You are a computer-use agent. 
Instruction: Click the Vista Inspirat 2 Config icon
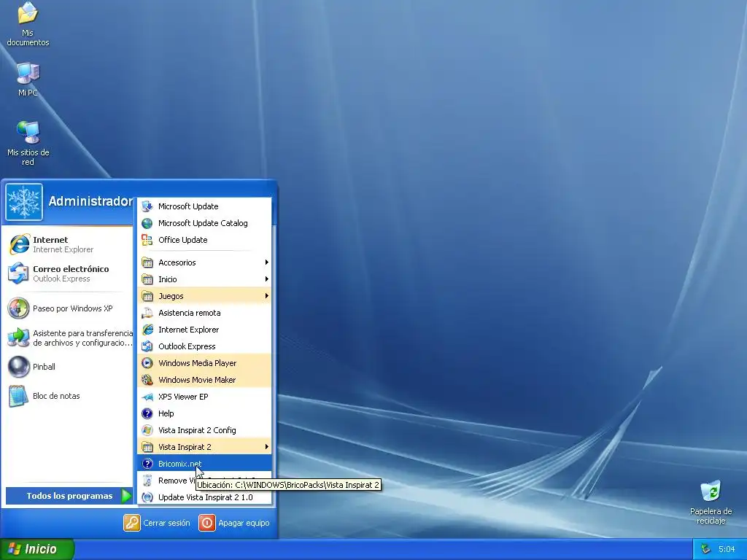[x=147, y=430]
